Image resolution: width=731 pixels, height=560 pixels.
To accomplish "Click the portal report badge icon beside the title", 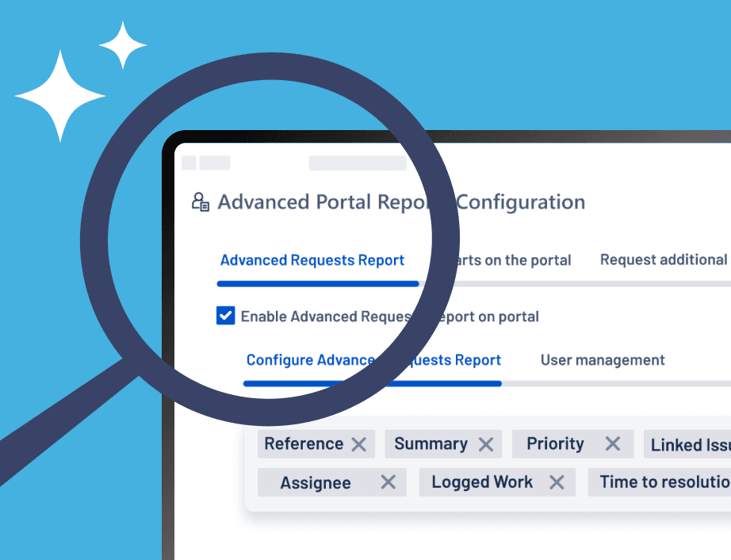I will pyautogui.click(x=201, y=201).
